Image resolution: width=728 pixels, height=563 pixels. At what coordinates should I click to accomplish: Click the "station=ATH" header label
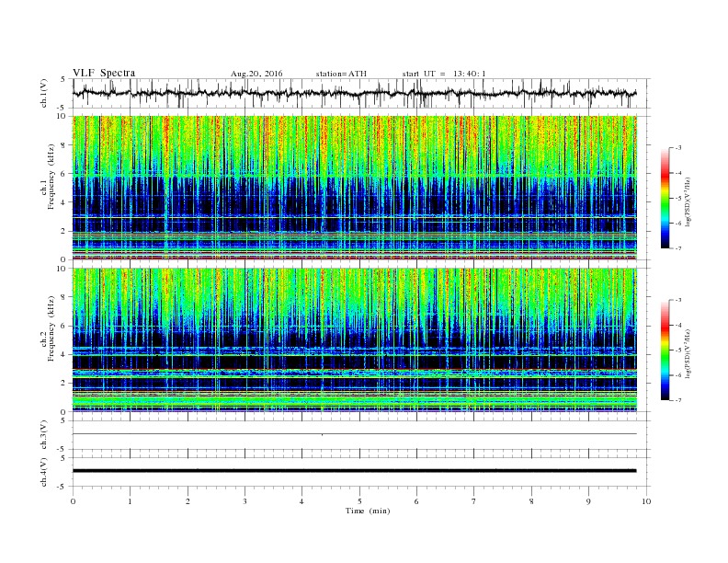coord(341,74)
